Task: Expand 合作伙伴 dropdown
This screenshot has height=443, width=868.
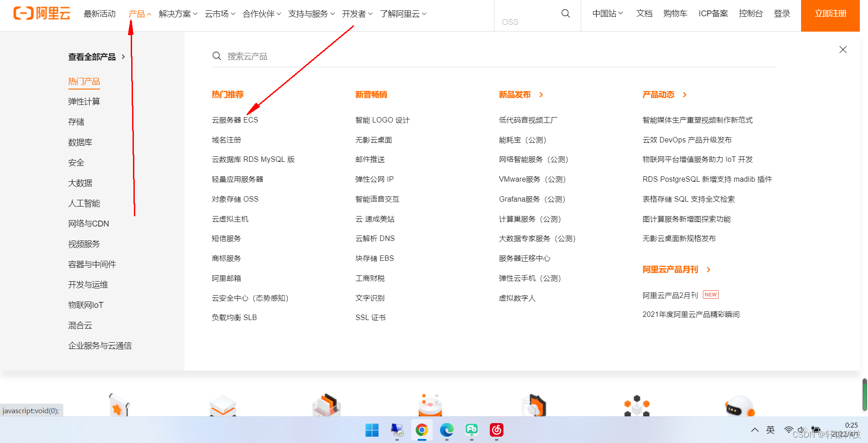Action: [x=262, y=14]
